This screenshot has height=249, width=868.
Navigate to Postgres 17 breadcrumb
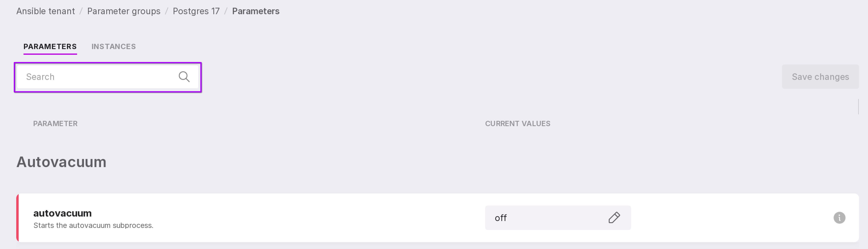click(x=196, y=11)
